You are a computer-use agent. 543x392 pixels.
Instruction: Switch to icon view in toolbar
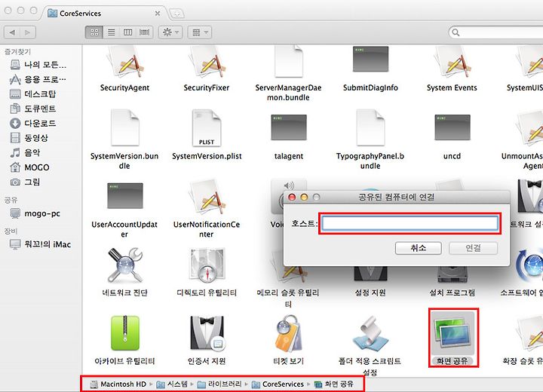coord(94,32)
